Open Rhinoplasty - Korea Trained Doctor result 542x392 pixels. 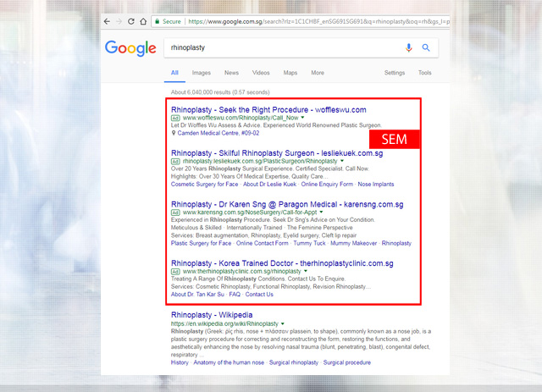pyautogui.click(x=282, y=263)
